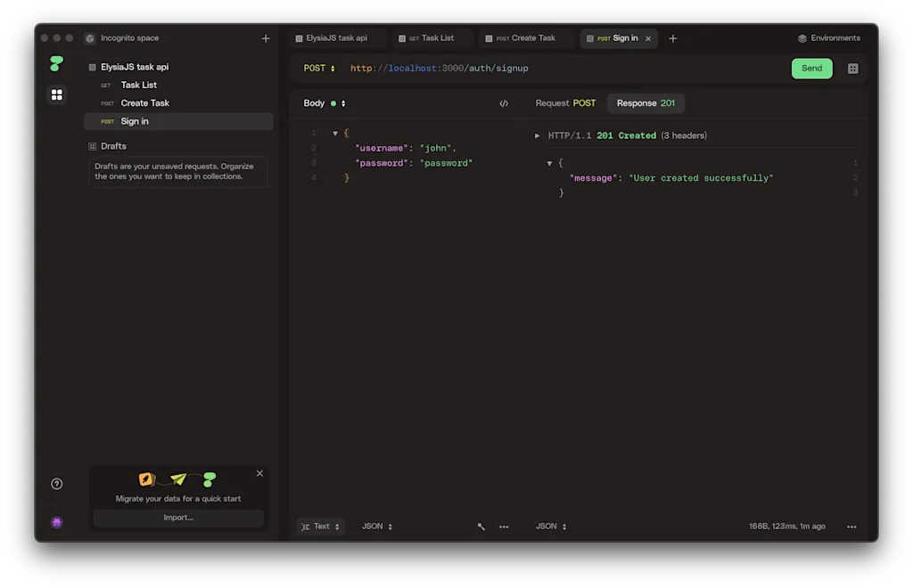Toggle the layout icon beside Send

point(853,69)
